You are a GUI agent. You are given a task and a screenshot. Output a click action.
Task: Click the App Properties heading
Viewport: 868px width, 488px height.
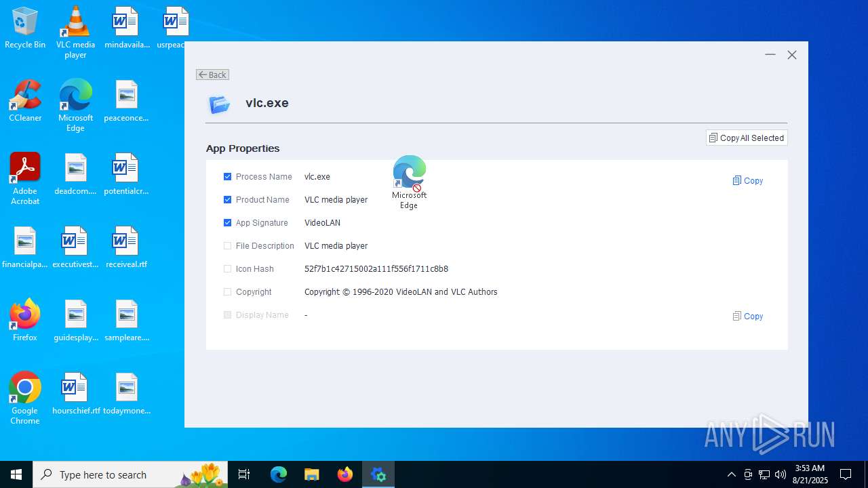[243, 148]
